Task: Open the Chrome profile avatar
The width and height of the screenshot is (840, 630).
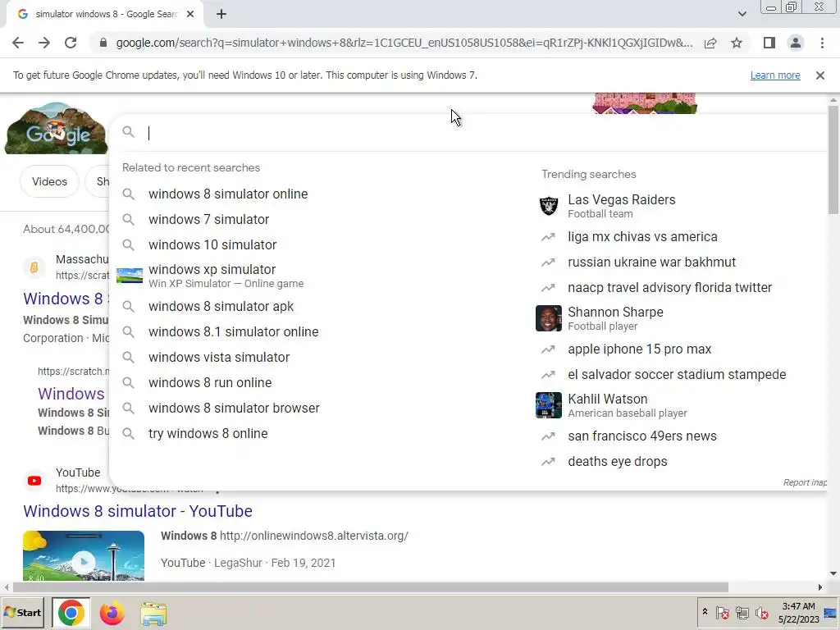Action: (x=796, y=43)
